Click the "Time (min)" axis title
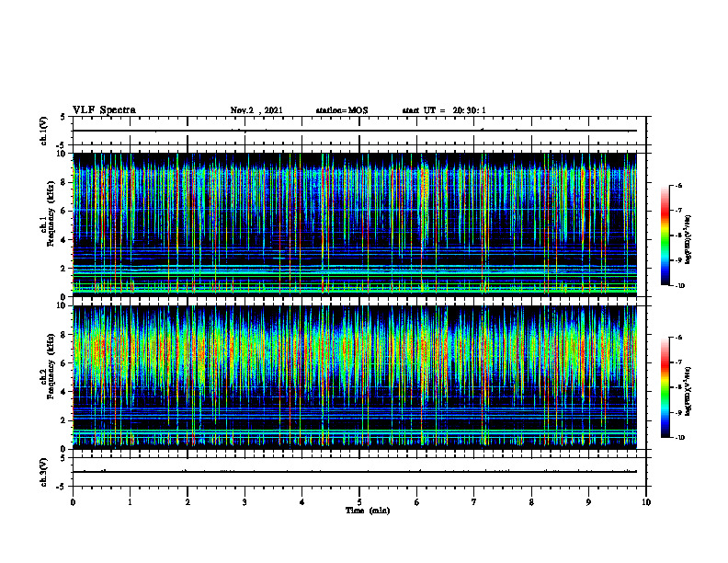Screen dimensions: 728x563 (368, 511)
